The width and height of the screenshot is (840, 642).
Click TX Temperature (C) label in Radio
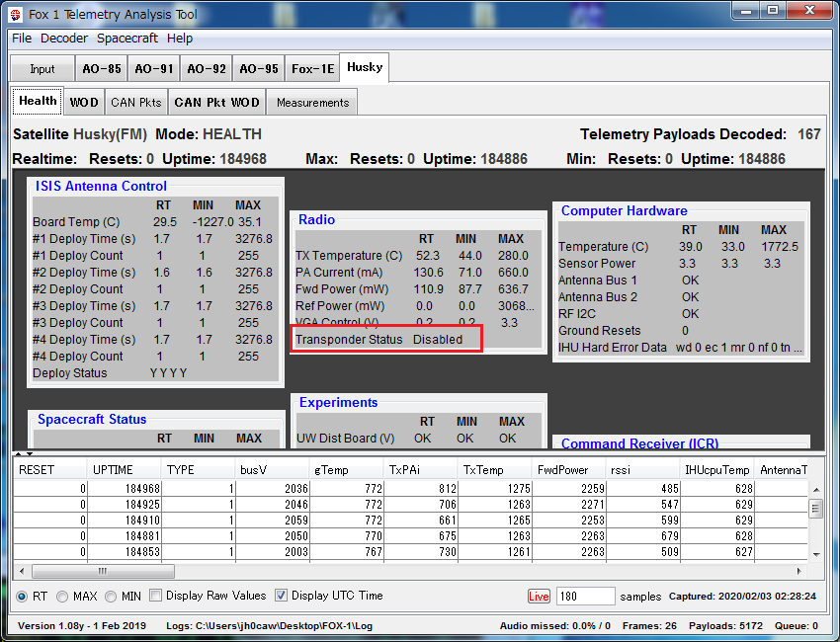(x=349, y=256)
